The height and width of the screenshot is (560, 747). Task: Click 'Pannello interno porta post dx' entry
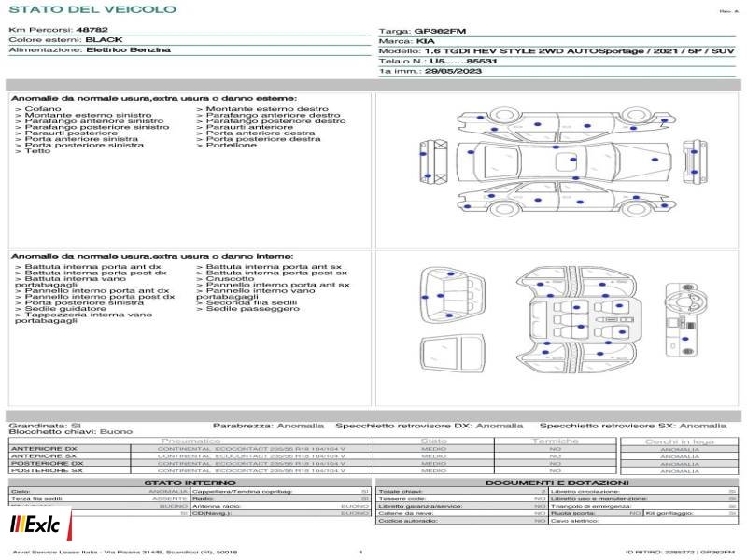[x=95, y=297]
